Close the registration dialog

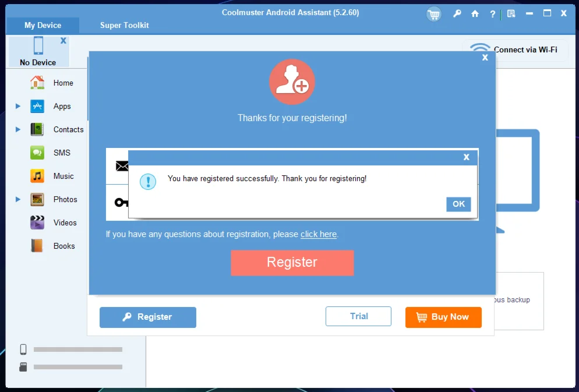click(x=485, y=58)
